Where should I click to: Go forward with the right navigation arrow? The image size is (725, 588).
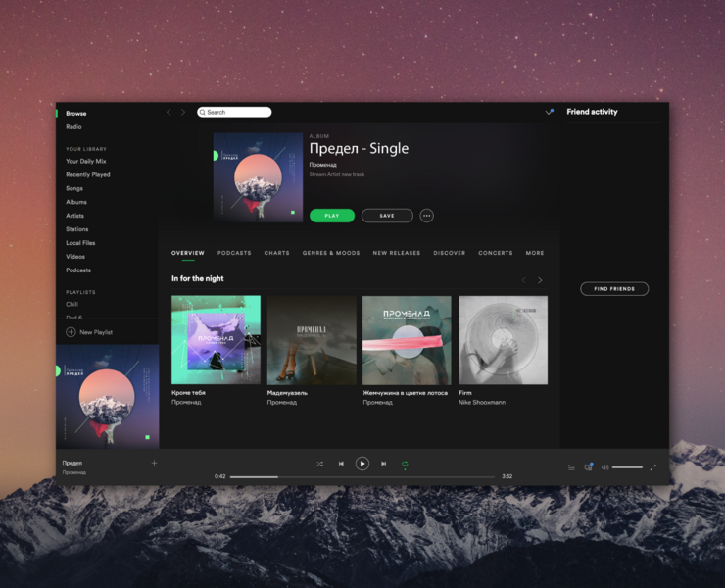tap(183, 112)
